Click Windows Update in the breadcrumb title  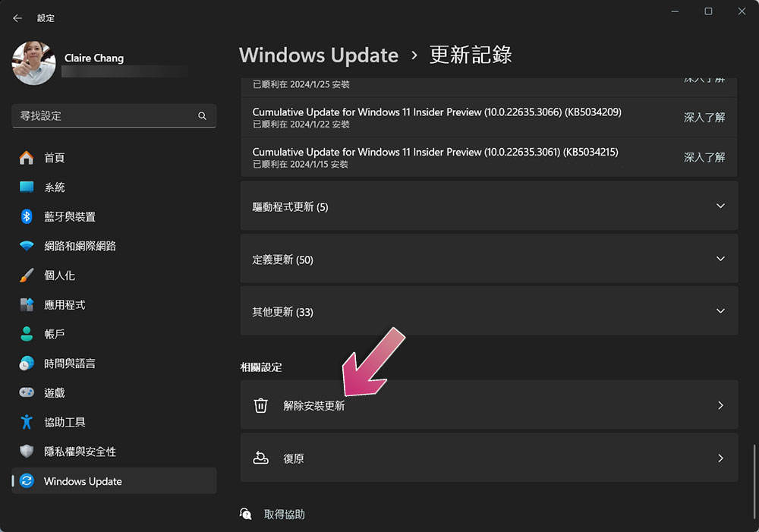point(318,55)
